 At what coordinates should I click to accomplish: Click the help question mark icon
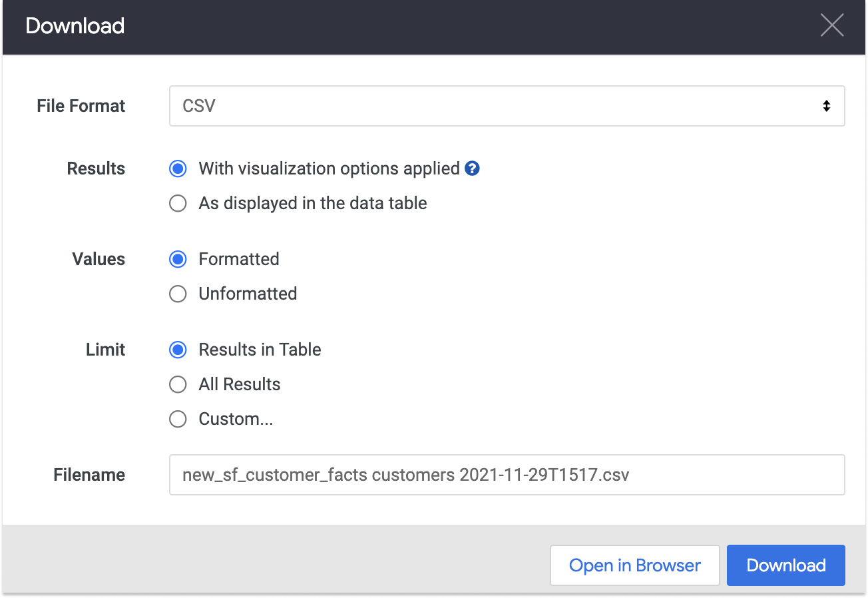tap(473, 168)
